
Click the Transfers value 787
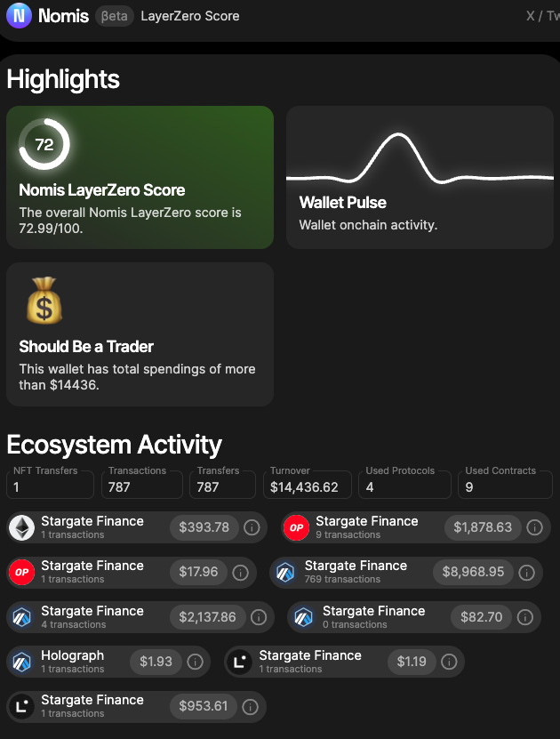208,486
